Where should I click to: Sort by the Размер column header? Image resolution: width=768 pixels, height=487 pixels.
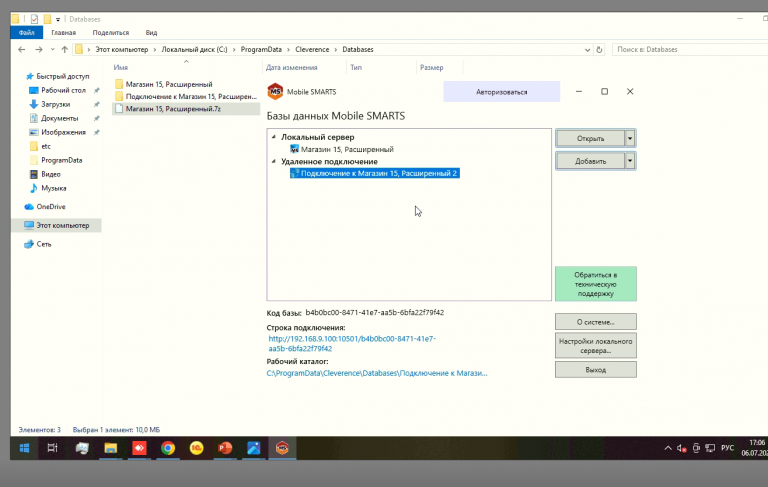coord(432,68)
